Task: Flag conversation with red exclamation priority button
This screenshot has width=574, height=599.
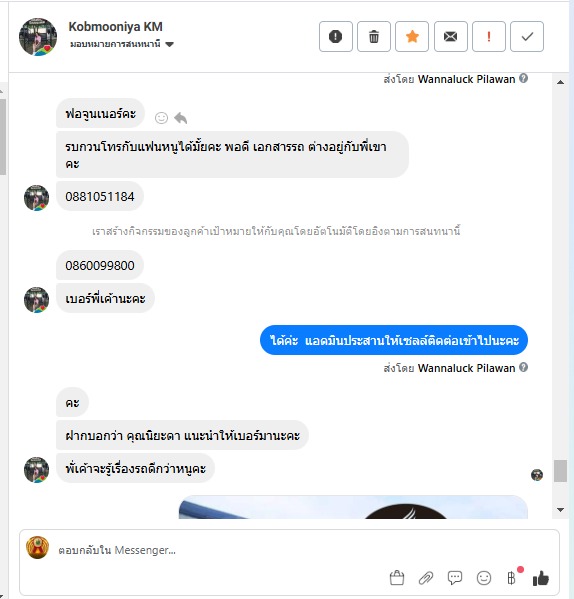Action: [x=489, y=37]
